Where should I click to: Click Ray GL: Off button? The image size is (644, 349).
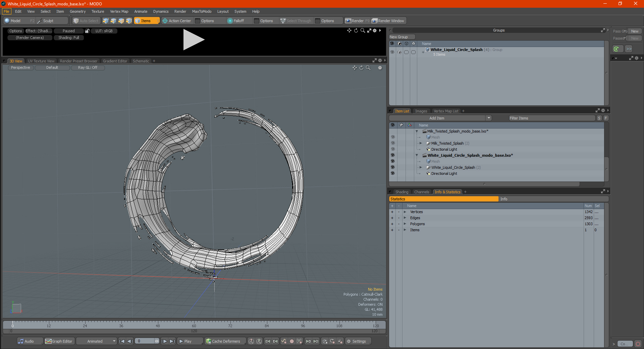[88, 68]
